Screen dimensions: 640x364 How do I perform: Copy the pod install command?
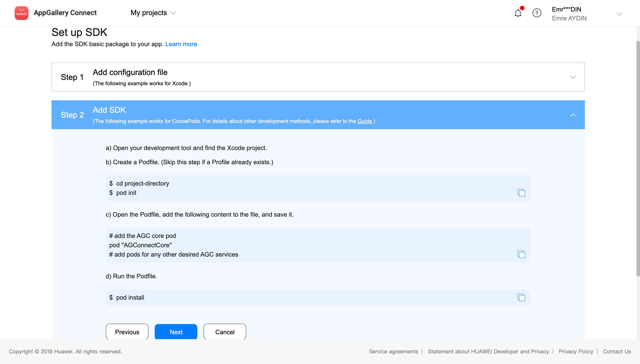tap(521, 297)
